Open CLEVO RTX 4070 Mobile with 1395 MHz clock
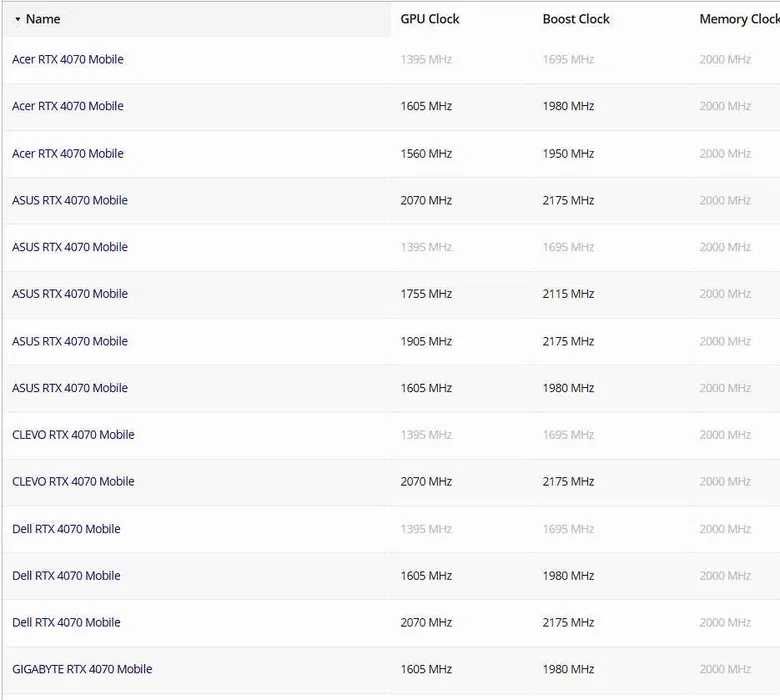This screenshot has width=780, height=700. point(73,435)
